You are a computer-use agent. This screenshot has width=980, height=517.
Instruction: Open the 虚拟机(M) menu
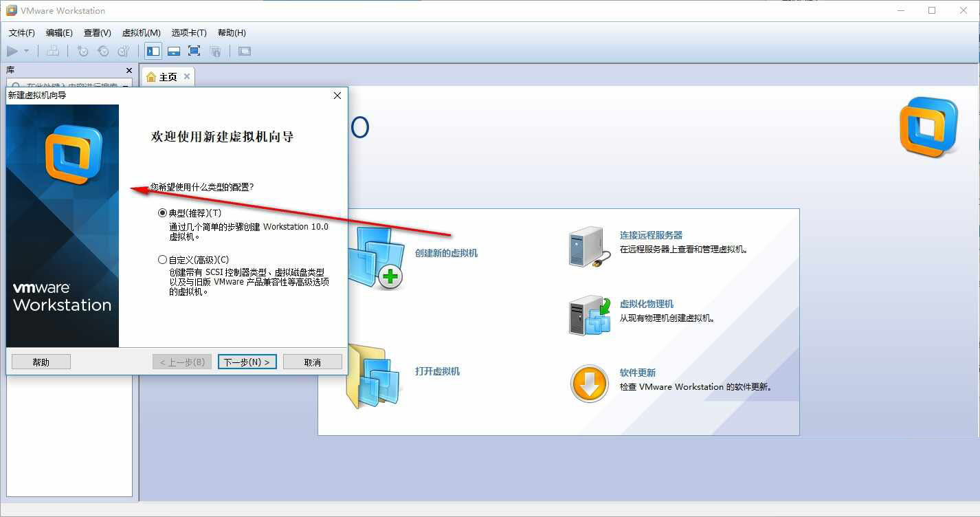click(x=141, y=32)
